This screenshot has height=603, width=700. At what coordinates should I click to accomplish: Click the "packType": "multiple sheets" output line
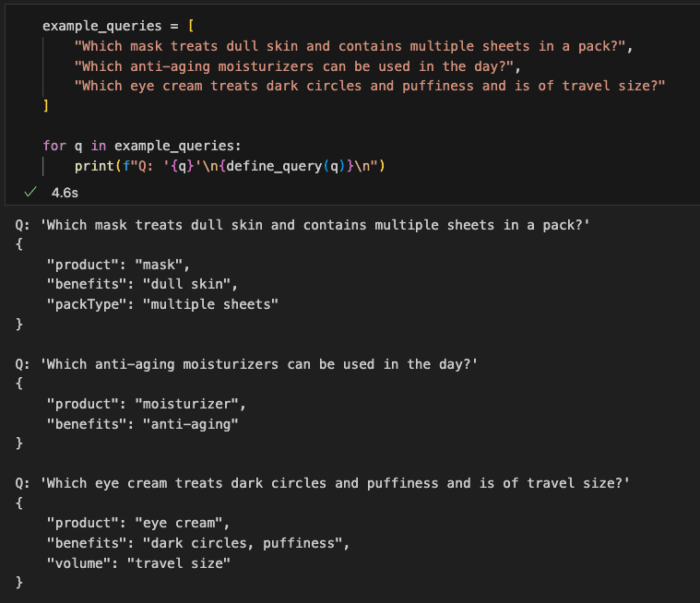(162, 304)
